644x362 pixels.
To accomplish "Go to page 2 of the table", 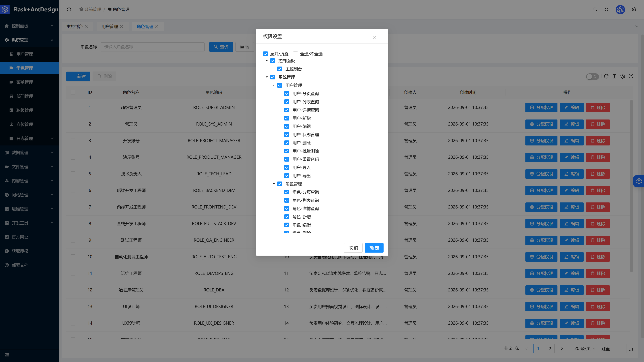I will [x=550, y=349].
